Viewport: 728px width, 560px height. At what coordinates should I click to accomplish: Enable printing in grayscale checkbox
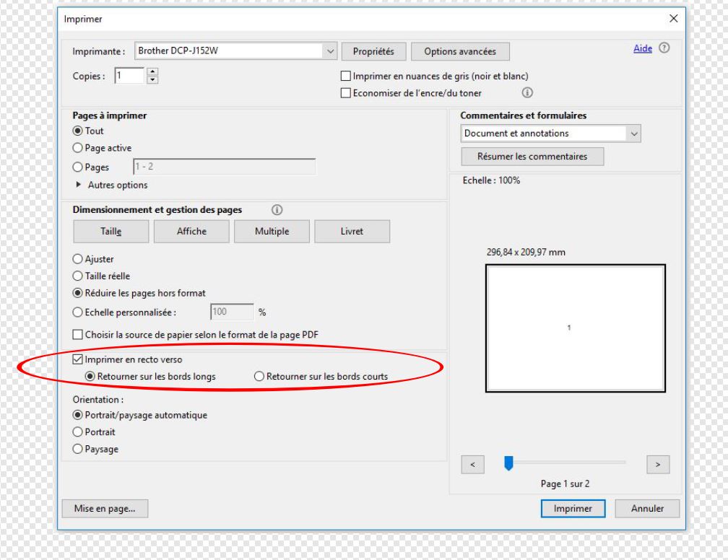coord(345,76)
